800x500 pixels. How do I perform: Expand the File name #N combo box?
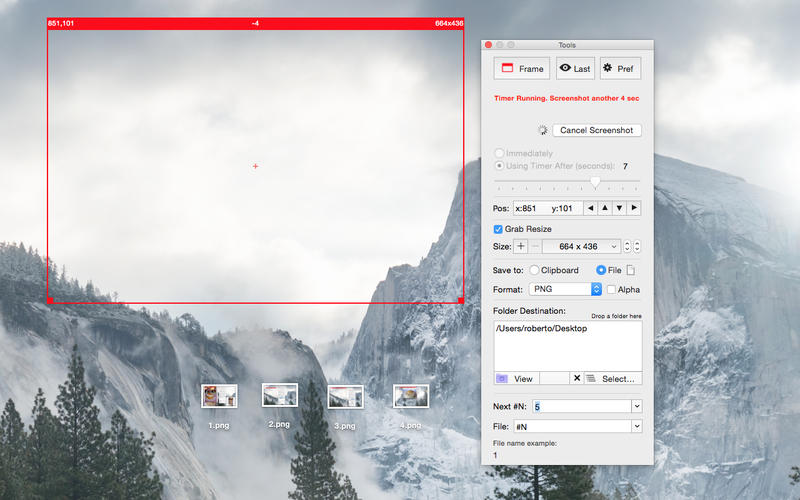pyautogui.click(x=636, y=426)
